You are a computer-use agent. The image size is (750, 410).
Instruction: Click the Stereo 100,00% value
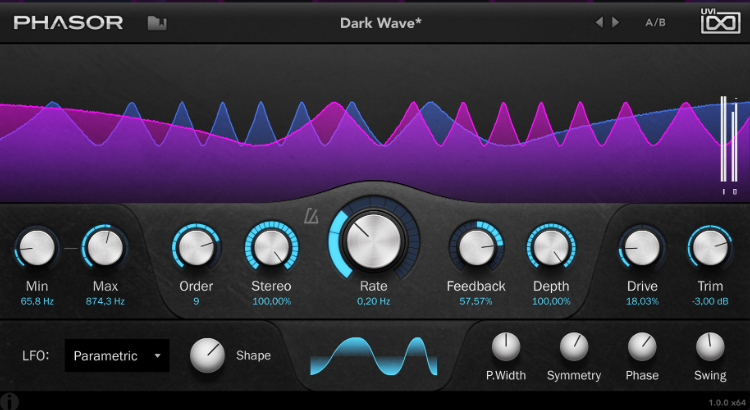pyautogui.click(x=271, y=301)
